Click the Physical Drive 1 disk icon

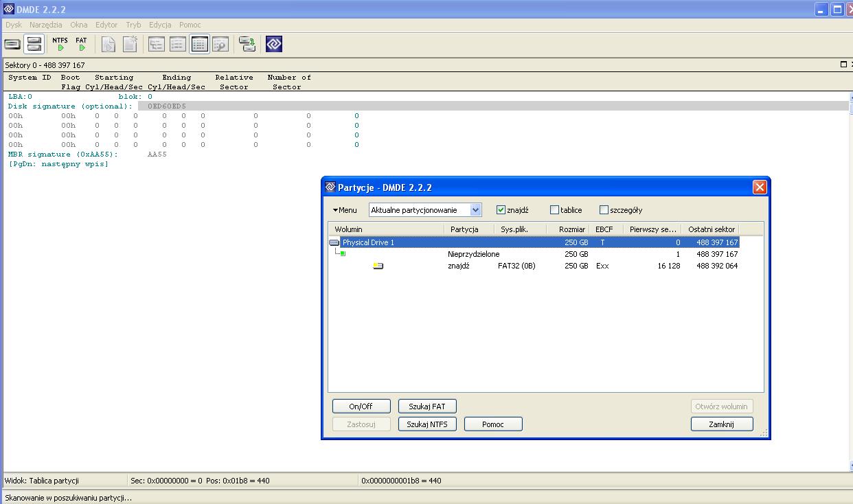pos(334,242)
